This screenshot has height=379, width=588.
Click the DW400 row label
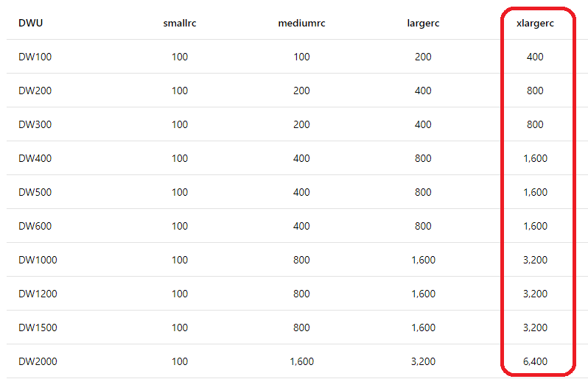(x=35, y=158)
